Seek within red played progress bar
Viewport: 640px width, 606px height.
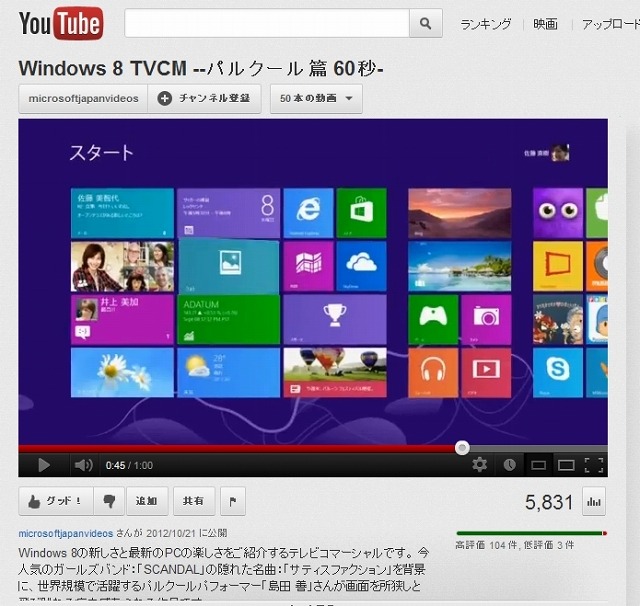coord(237,448)
